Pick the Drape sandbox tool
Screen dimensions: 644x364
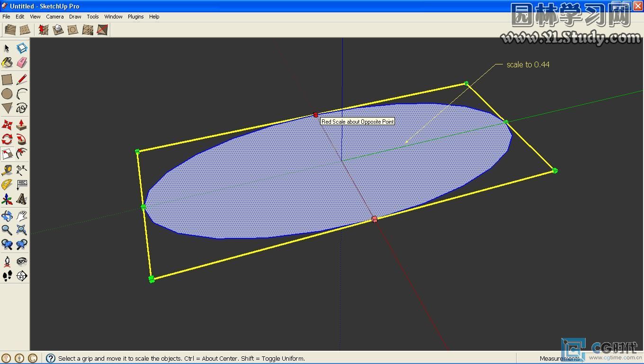tap(72, 30)
